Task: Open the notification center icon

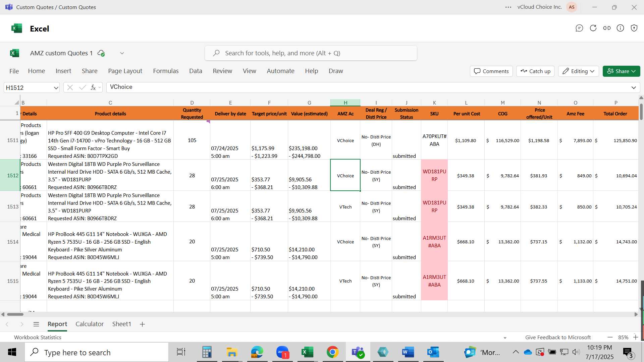Action: coord(628,352)
